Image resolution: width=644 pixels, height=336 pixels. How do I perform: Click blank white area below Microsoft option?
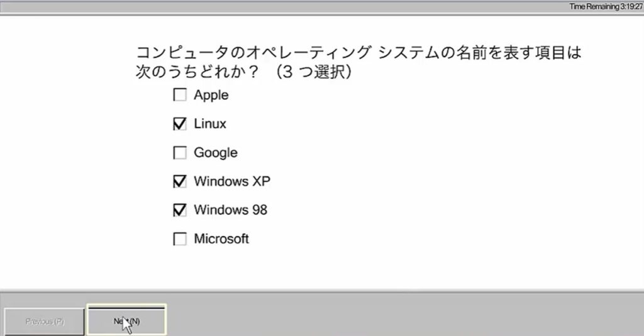click(314, 267)
